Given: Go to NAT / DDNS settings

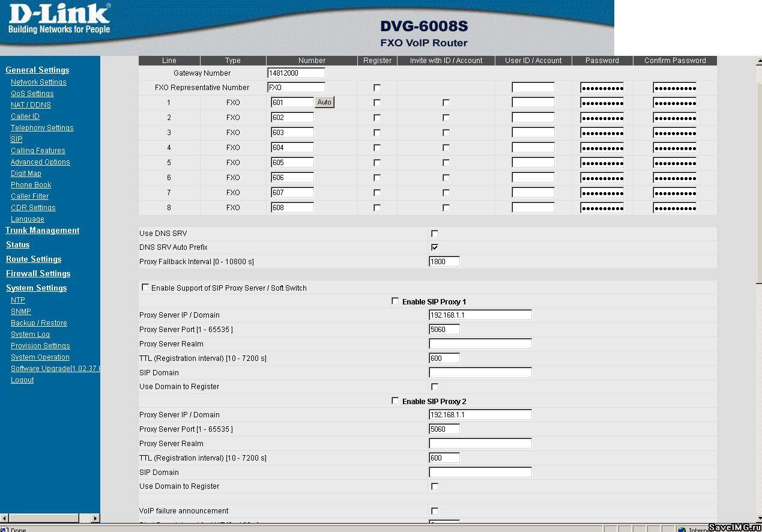Looking at the screenshot, I should [x=31, y=105].
